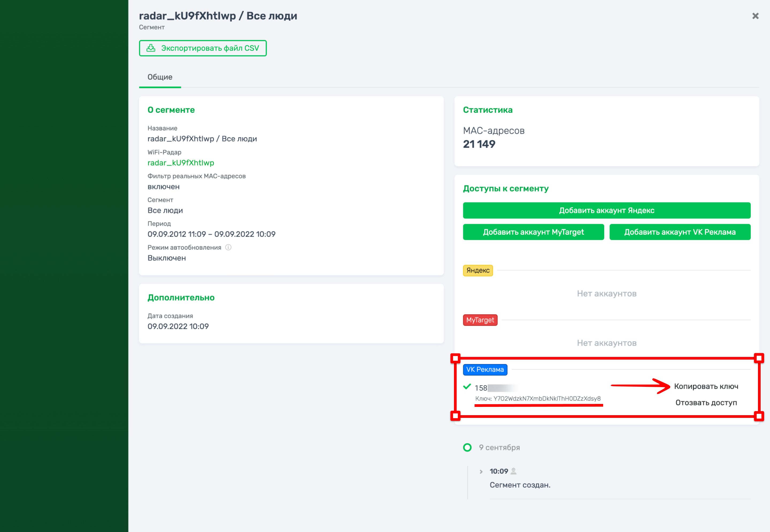Screen dimensions: 770x532
Task: Click the CSV export download icon
Action: pyautogui.click(x=151, y=48)
